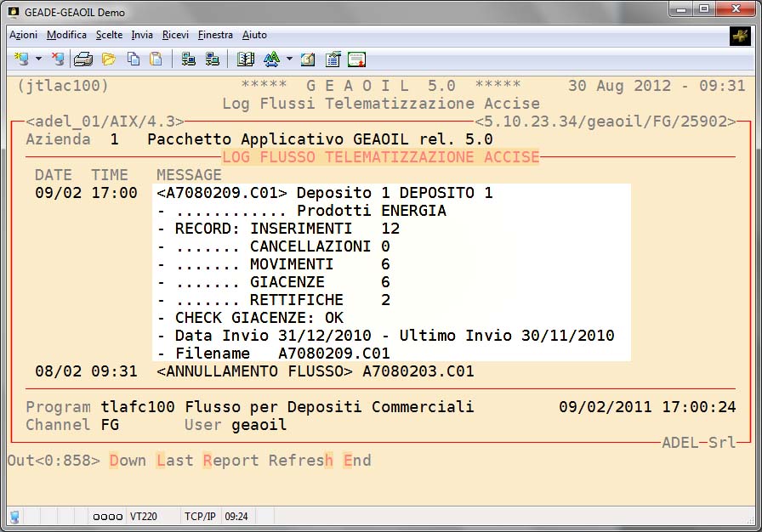Open the new connection dropdown arrow

38,59
